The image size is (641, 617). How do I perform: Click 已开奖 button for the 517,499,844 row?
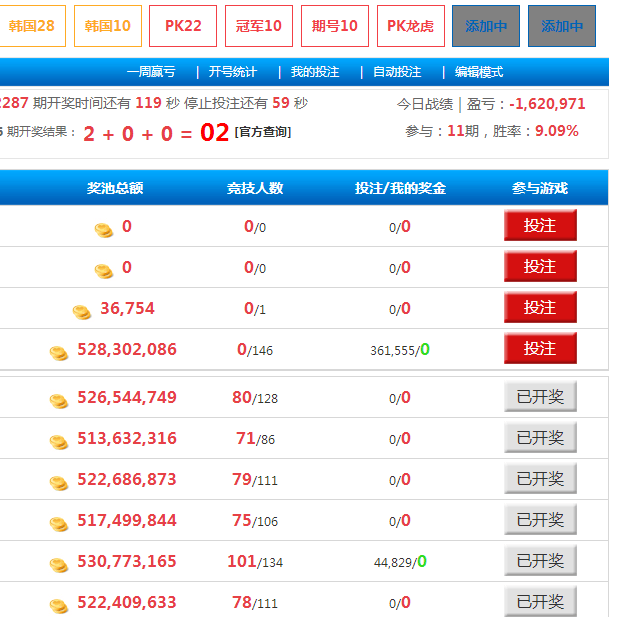[x=540, y=519]
